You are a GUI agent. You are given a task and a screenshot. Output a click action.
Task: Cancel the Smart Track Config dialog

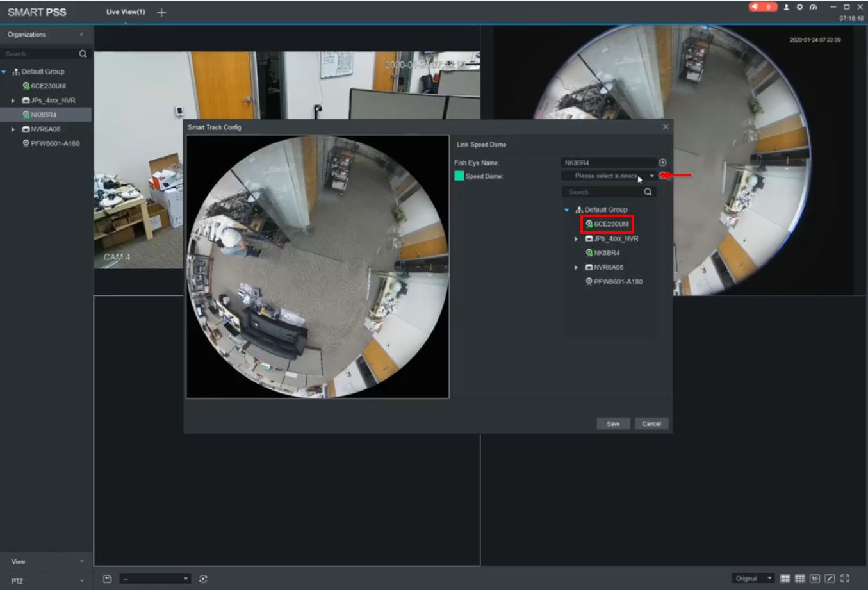pyautogui.click(x=651, y=423)
